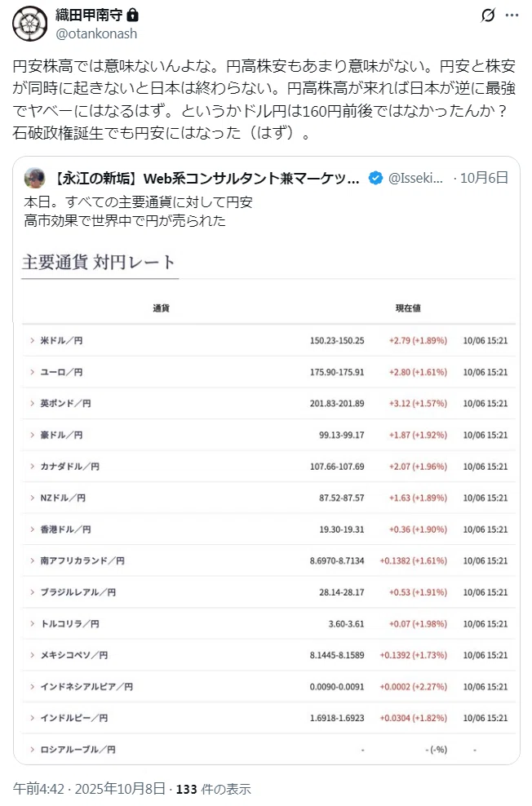Click the 織田甲南守 profile avatar
This screenshot has height=806, width=532.
pos(30,24)
